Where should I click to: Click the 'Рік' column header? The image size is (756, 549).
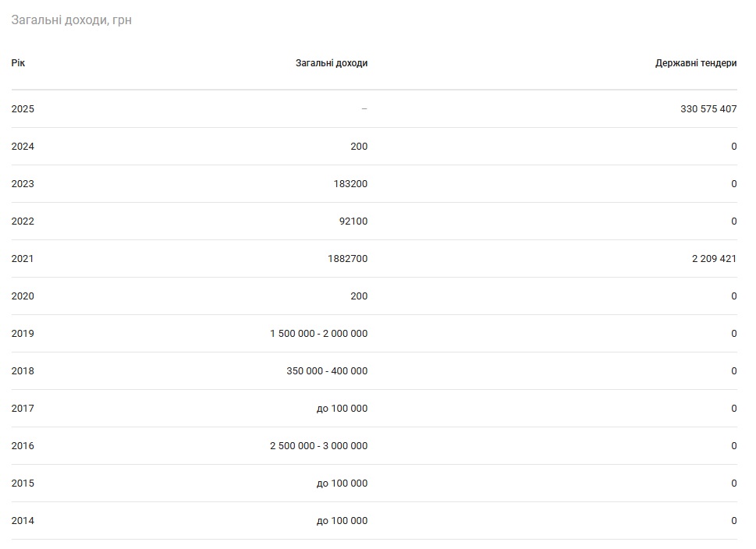point(18,63)
